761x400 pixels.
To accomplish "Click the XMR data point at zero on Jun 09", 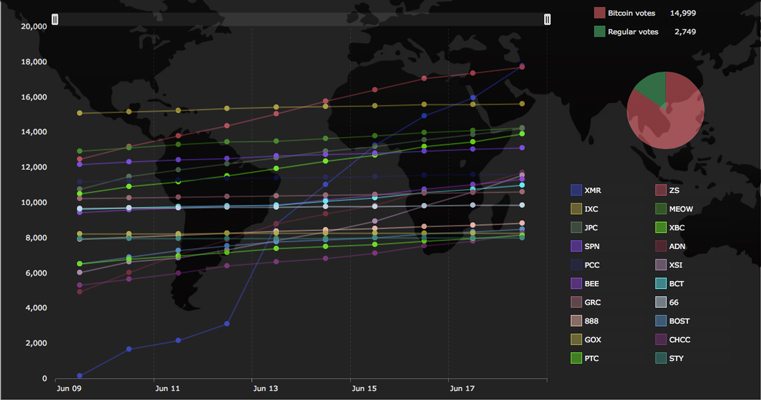I will [x=80, y=376].
